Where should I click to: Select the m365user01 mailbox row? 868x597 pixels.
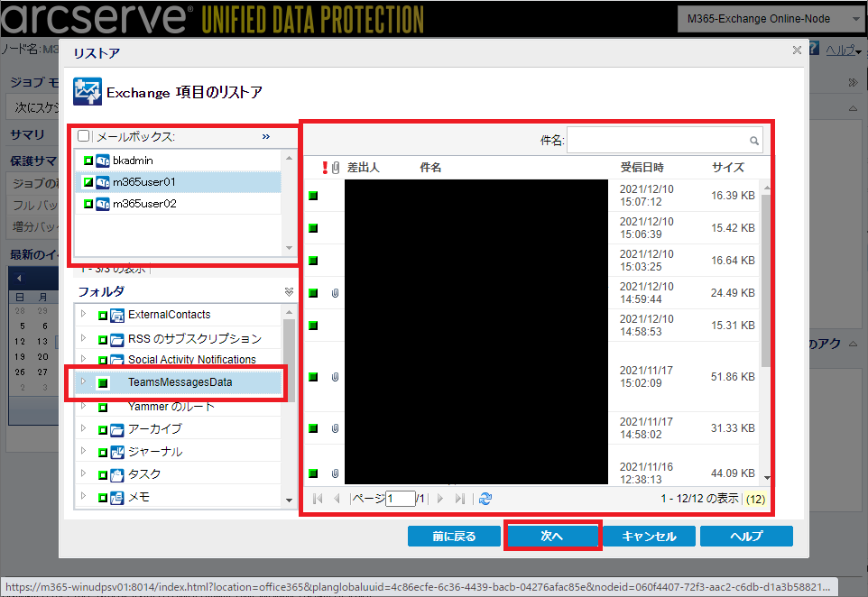coord(179,182)
